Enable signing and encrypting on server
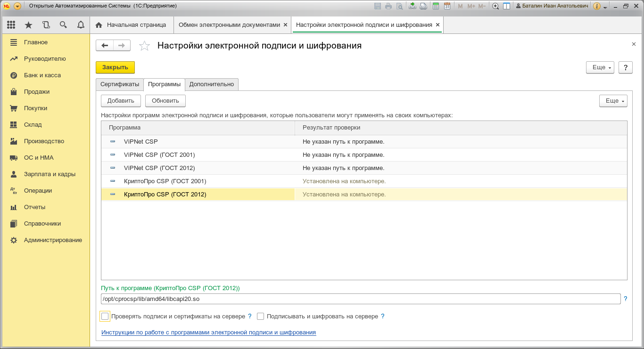644x349 pixels. (x=260, y=317)
